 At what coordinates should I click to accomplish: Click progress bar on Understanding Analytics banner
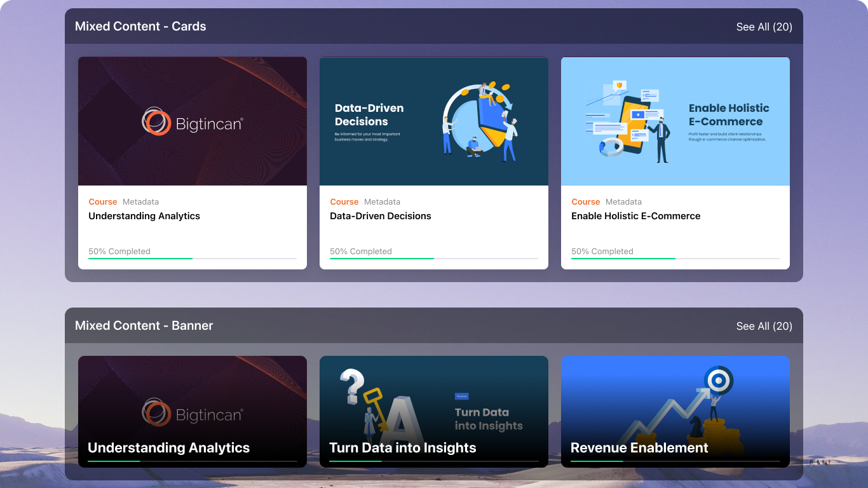[x=193, y=461]
